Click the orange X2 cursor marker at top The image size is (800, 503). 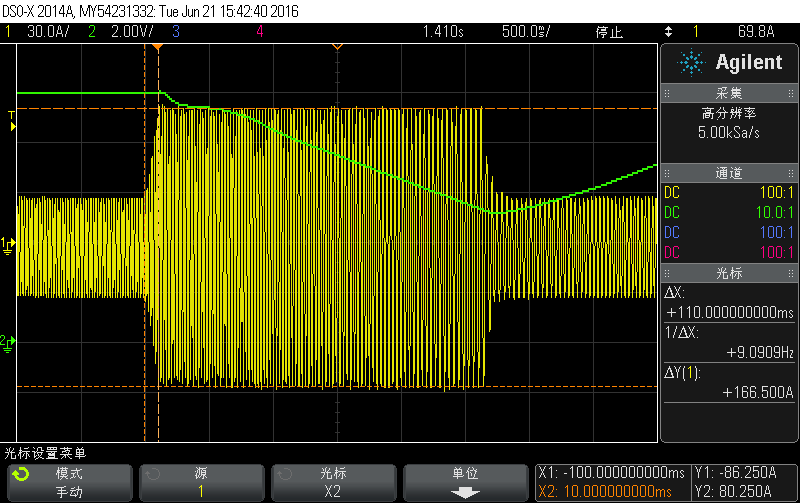[160, 47]
